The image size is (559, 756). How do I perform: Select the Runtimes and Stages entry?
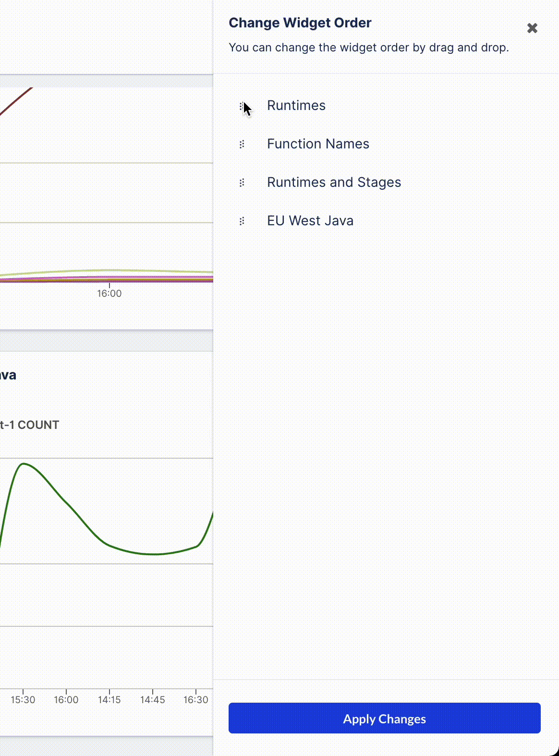[334, 183]
